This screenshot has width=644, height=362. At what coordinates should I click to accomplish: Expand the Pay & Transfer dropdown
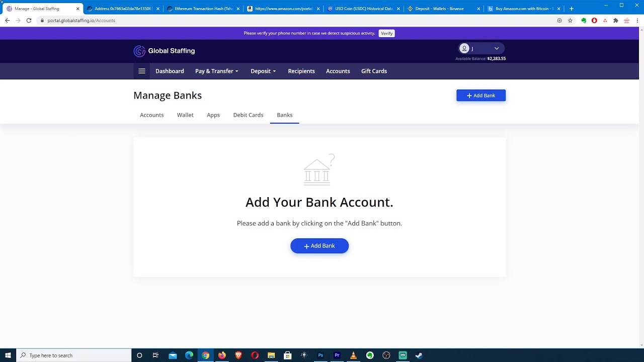pos(217,71)
